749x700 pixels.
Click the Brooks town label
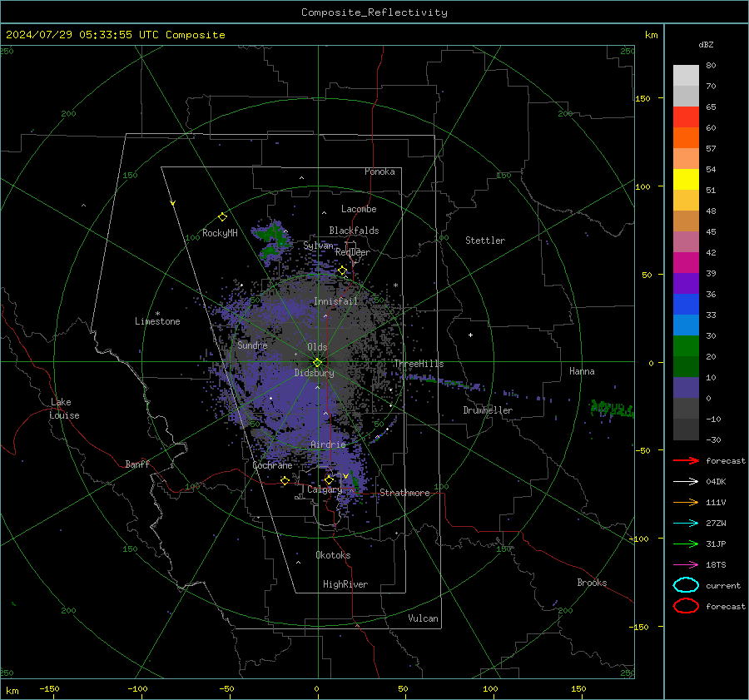click(592, 583)
